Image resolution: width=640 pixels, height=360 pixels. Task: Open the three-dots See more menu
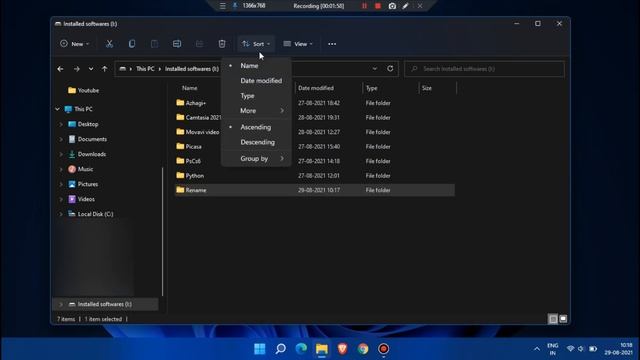coord(332,44)
